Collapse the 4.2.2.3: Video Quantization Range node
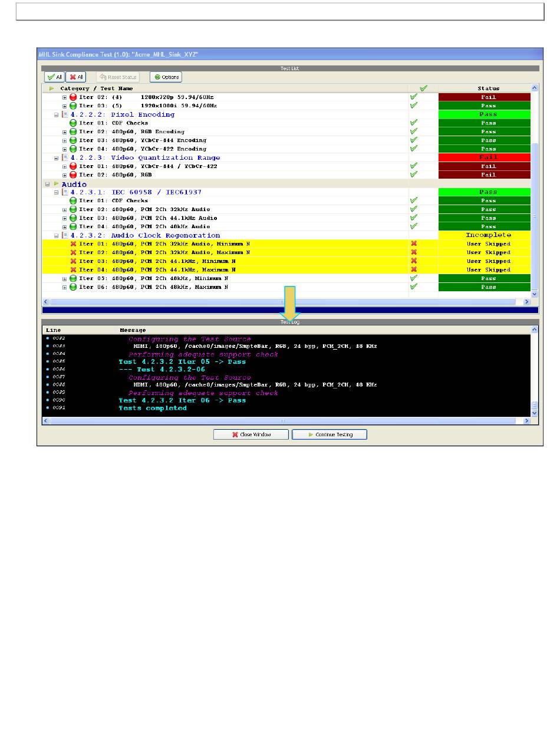This screenshot has height=747, width=560. 57,158
